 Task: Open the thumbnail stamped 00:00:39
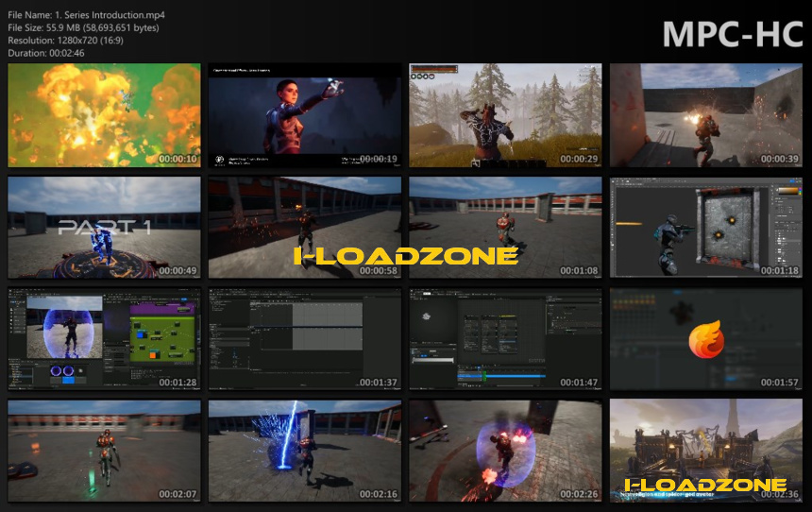click(x=706, y=115)
